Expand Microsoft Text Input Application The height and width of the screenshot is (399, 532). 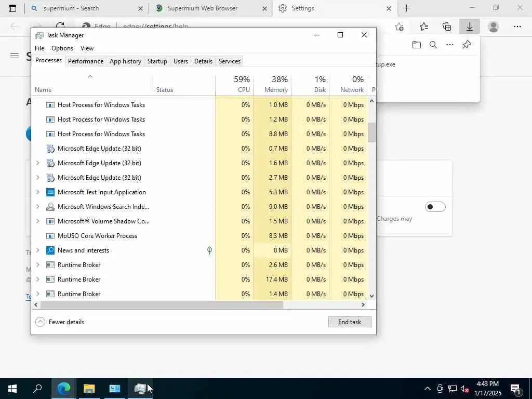[37, 192]
